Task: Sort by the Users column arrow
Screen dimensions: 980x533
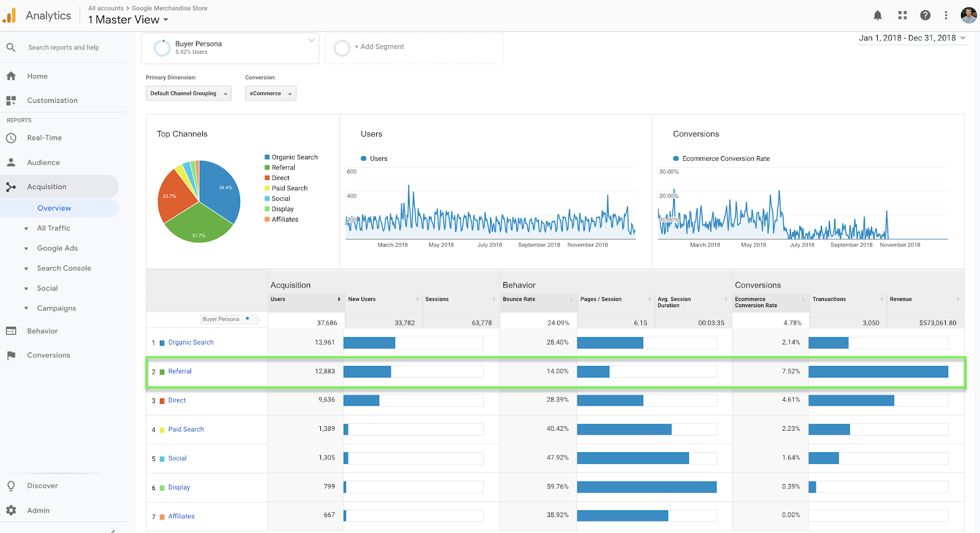Action: click(x=339, y=299)
